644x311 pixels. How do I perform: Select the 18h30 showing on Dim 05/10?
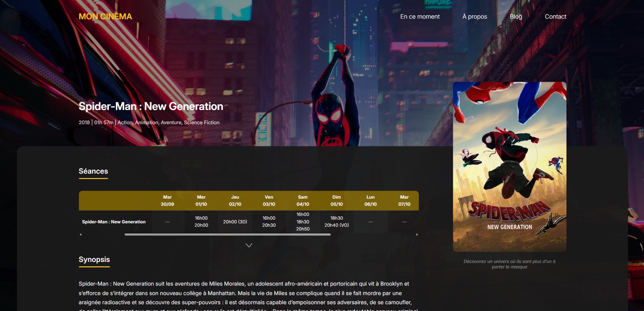coord(337,218)
